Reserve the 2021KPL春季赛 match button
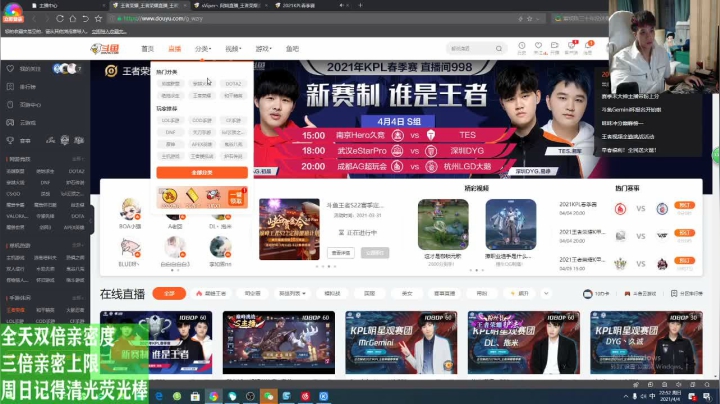This screenshot has width=720, height=404. 684,205
